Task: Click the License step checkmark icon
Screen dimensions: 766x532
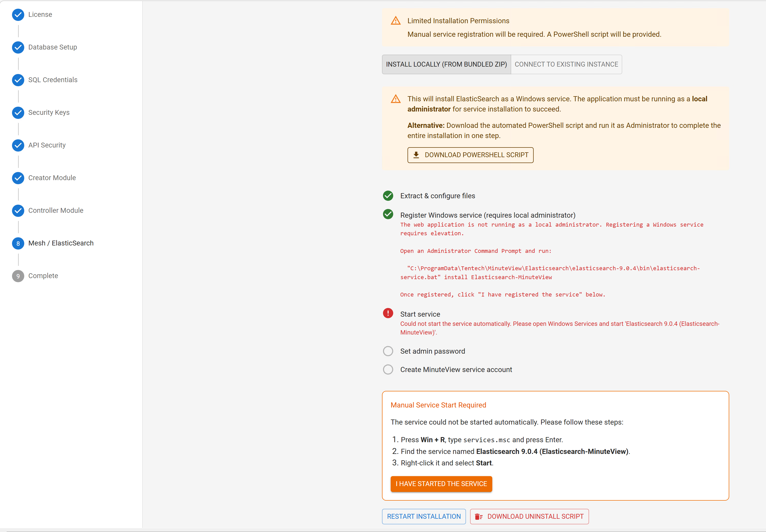Action: [x=18, y=15]
